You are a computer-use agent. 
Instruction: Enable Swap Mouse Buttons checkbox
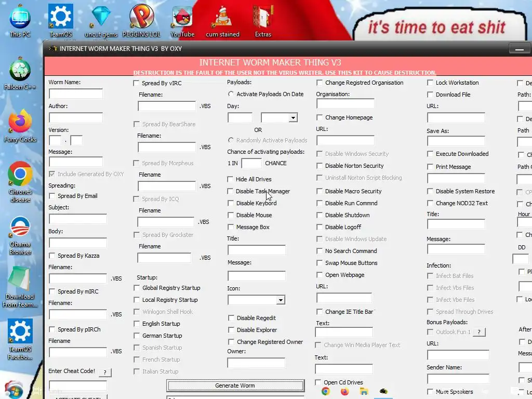coord(320,262)
